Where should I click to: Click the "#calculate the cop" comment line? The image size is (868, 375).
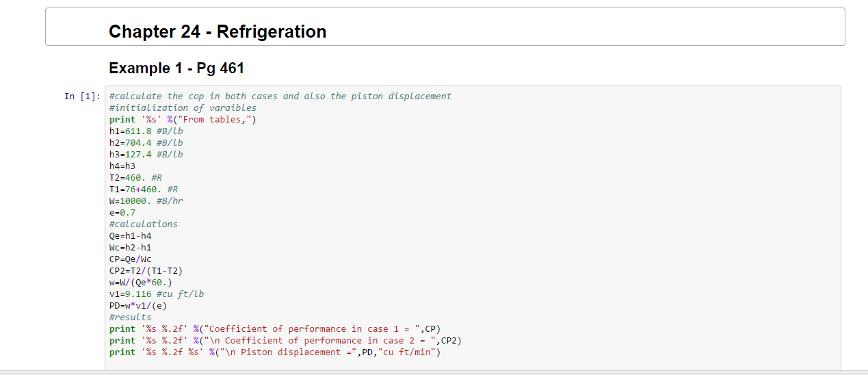pyautogui.click(x=280, y=96)
